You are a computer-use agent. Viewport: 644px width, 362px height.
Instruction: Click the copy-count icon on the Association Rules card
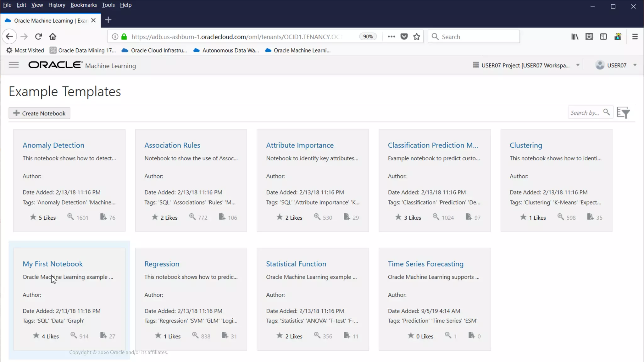(222, 217)
